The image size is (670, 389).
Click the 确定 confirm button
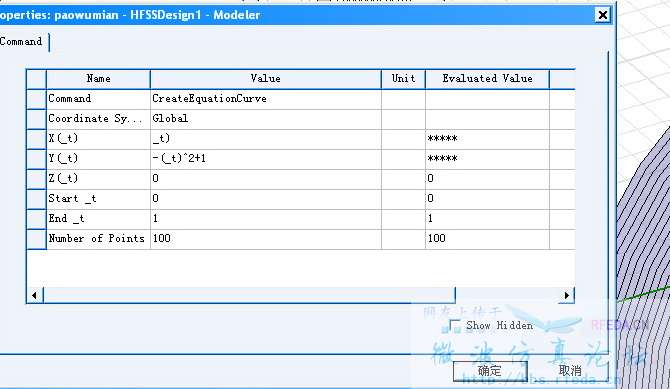tap(490, 371)
